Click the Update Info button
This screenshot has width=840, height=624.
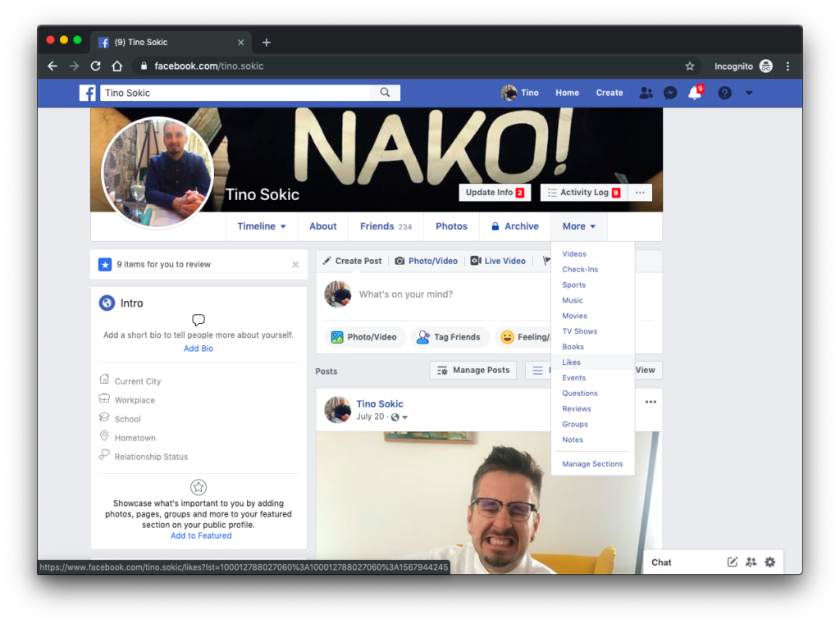pyautogui.click(x=494, y=193)
